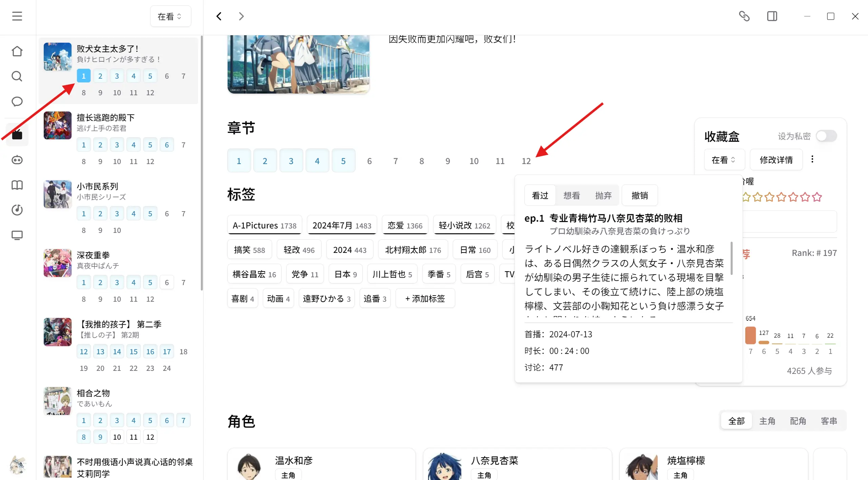This screenshot has height=480, width=868.
Task: Select episode 18 of 我推的孩子 第二季
Action: click(x=184, y=352)
